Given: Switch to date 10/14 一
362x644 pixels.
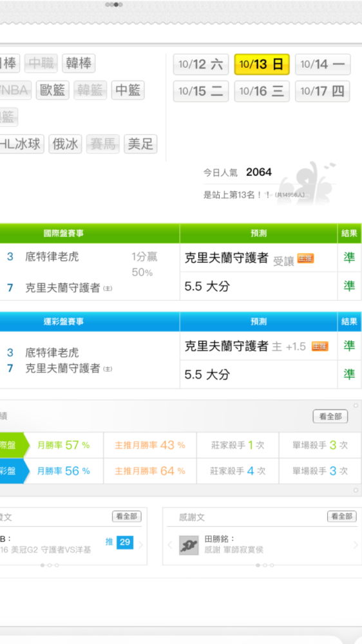Looking at the screenshot, I should (323, 64).
